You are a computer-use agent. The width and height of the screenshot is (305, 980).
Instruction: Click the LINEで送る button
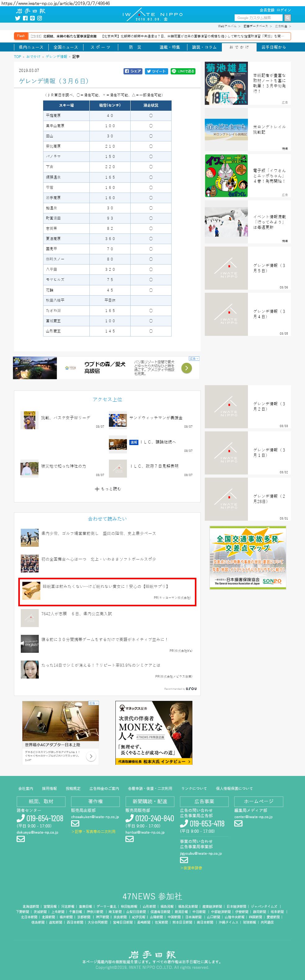click(183, 71)
